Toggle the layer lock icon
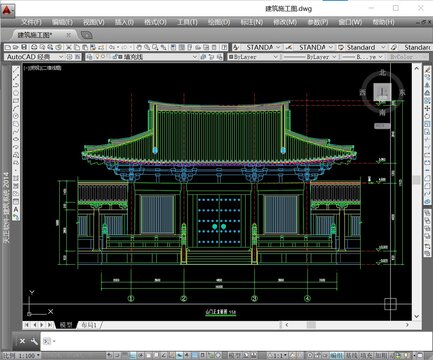Image resolution: width=433 pixels, height=360 pixels. pos(115,57)
